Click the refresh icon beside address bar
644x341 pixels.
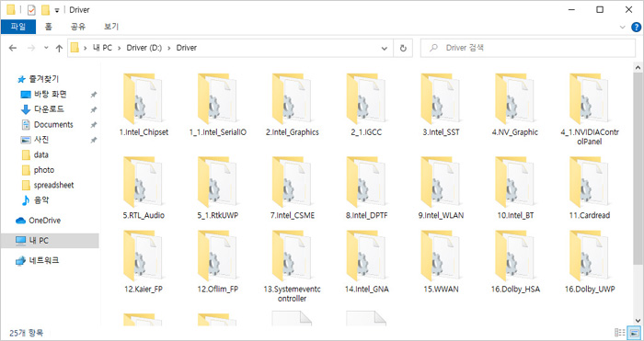coord(403,48)
